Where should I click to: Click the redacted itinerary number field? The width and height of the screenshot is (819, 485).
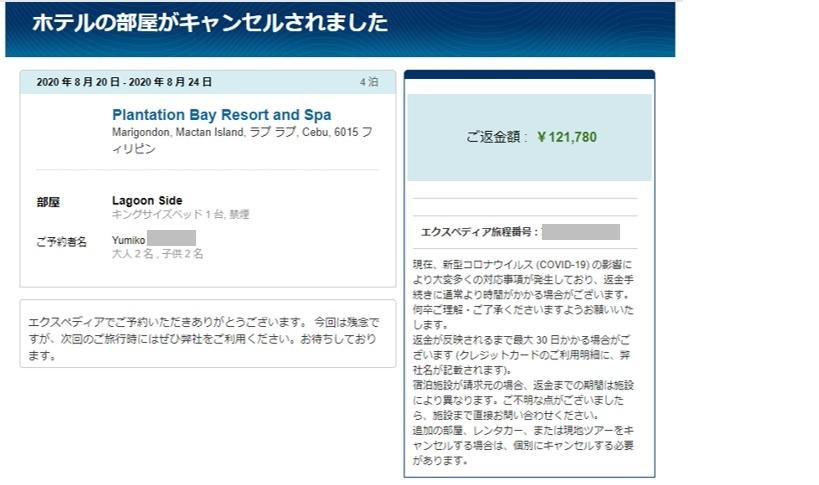580,232
